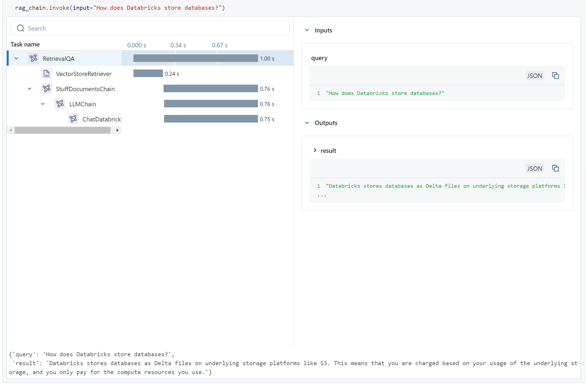Click the search magnifier icon
The height and width of the screenshot is (386, 588).
(21, 28)
